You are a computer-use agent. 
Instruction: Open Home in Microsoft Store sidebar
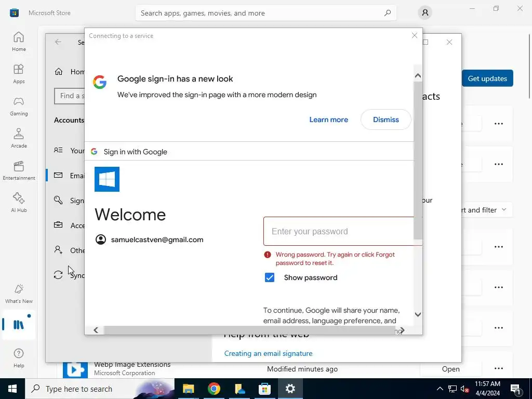(19, 42)
